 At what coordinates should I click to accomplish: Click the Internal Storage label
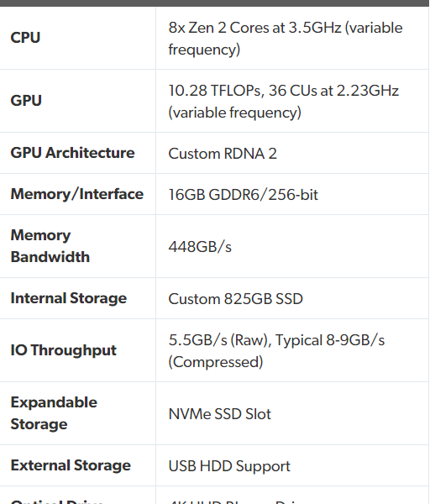click(x=69, y=298)
